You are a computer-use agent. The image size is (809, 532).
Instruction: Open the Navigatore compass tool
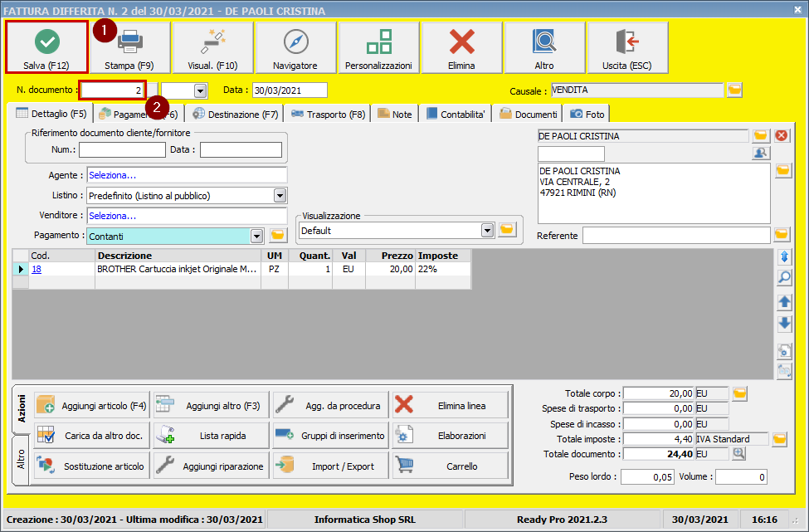click(x=295, y=47)
